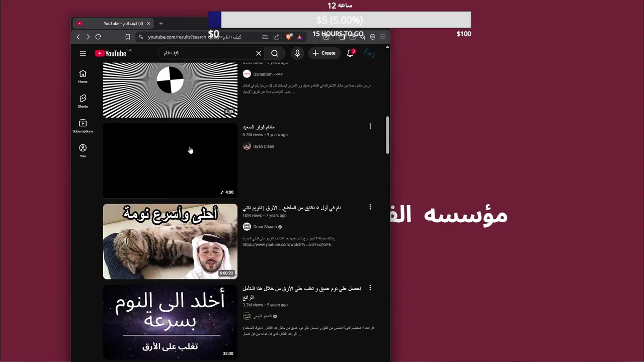
Task: Open the layan Clean channel name
Action: [264, 146]
